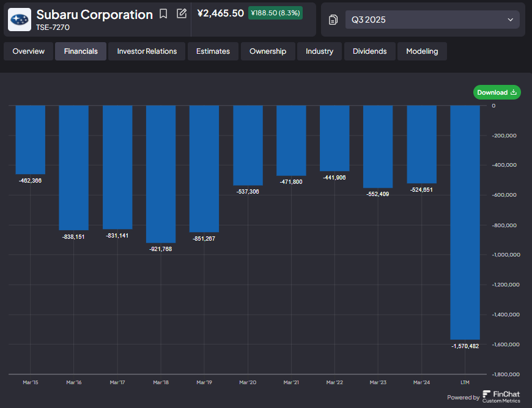The height and width of the screenshot is (408, 532).
Task: Switch to the Overview tab
Action: pos(29,51)
